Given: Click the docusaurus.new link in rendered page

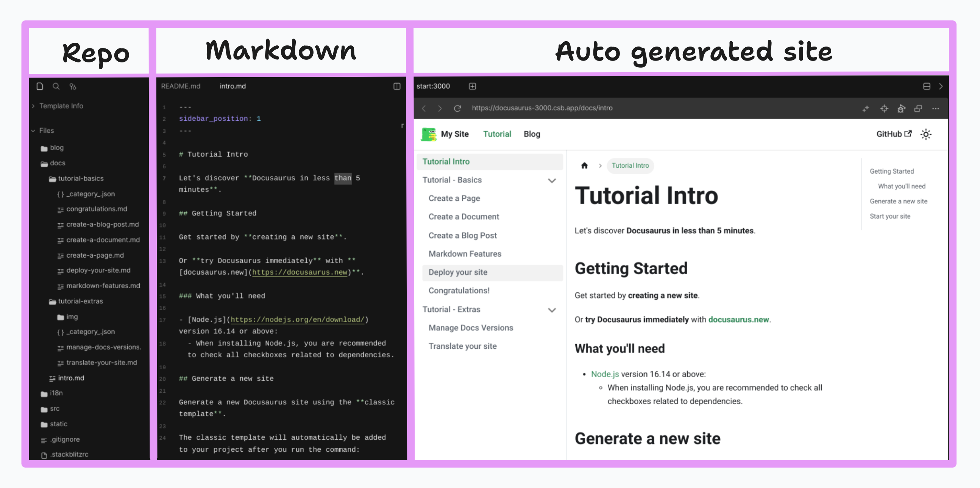Looking at the screenshot, I should [738, 320].
